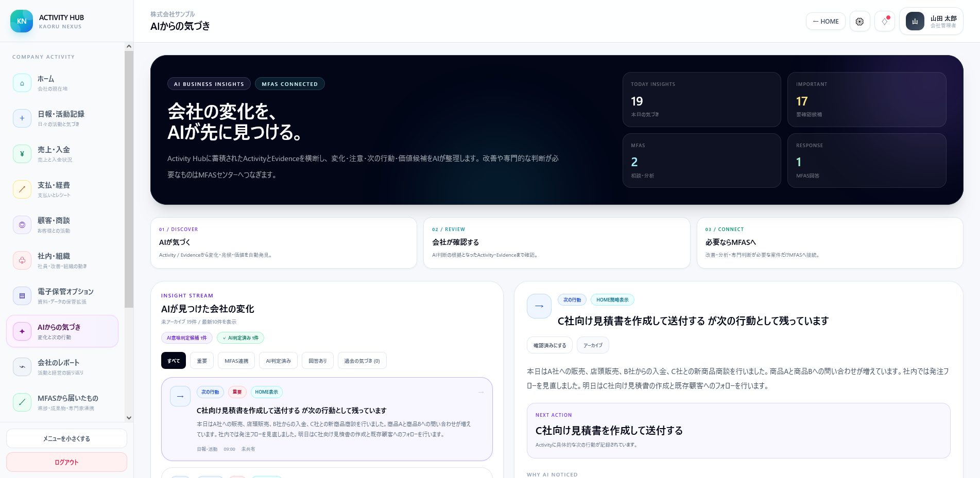The width and height of the screenshot is (980, 478).
Task: Click the MFASから届いたもの icon
Action: coord(22,402)
